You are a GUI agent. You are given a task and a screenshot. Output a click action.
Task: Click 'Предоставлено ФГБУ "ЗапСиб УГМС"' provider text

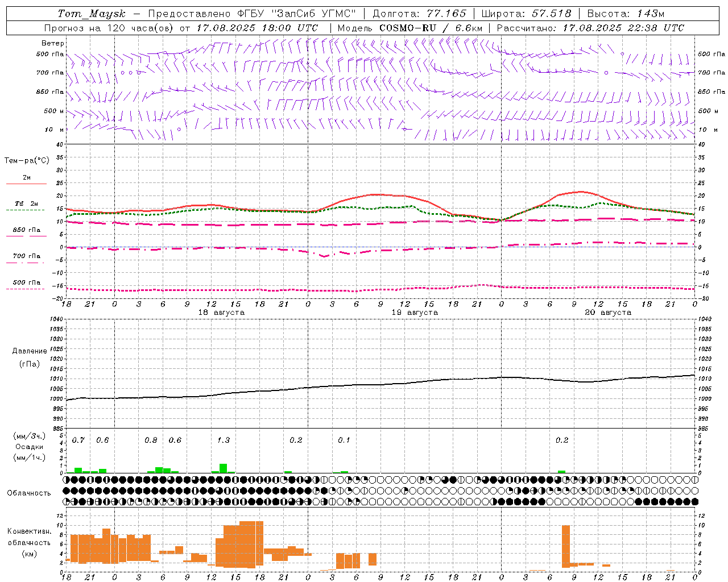[252, 14]
